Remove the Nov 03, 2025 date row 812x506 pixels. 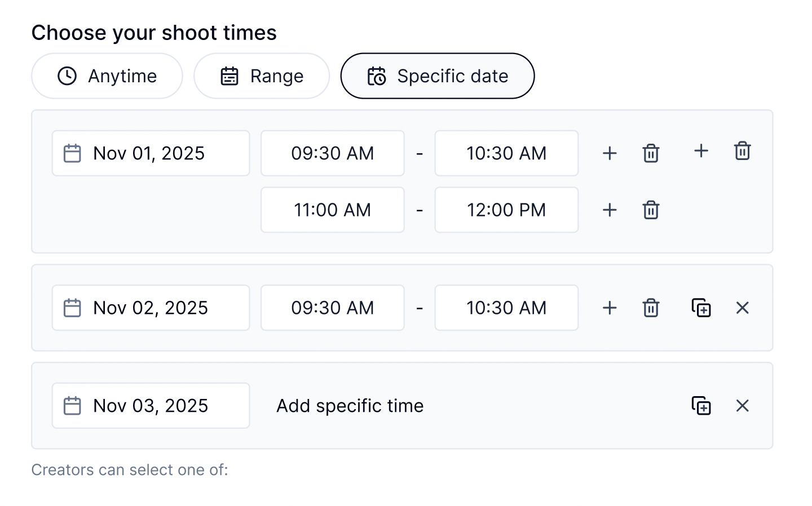pyautogui.click(x=742, y=406)
